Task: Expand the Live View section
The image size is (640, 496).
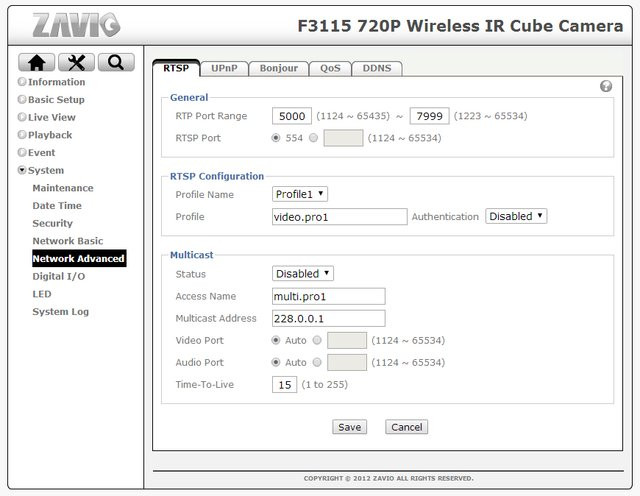Action: point(47,117)
